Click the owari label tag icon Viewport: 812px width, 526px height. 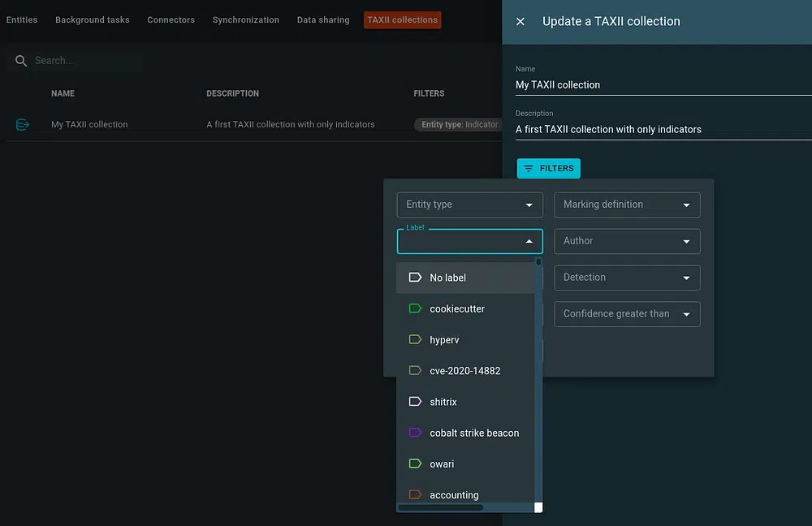415,464
